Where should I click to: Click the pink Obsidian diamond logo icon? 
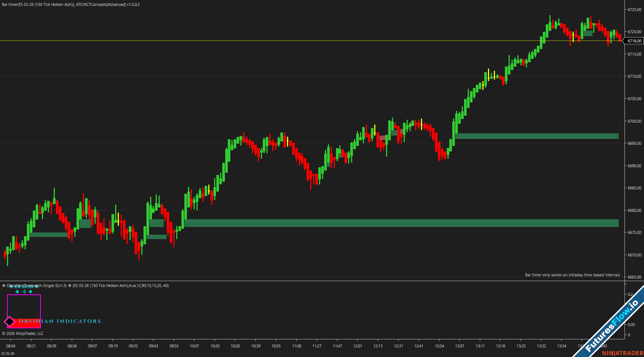(10, 322)
